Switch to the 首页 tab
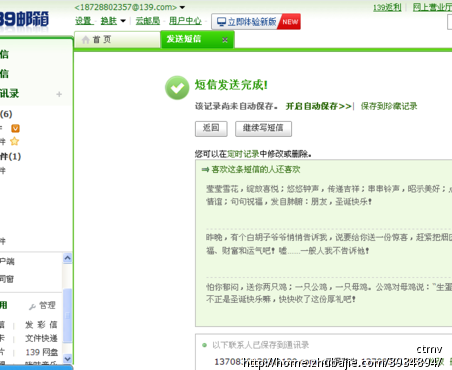This screenshot has height=370, width=452. [117, 40]
